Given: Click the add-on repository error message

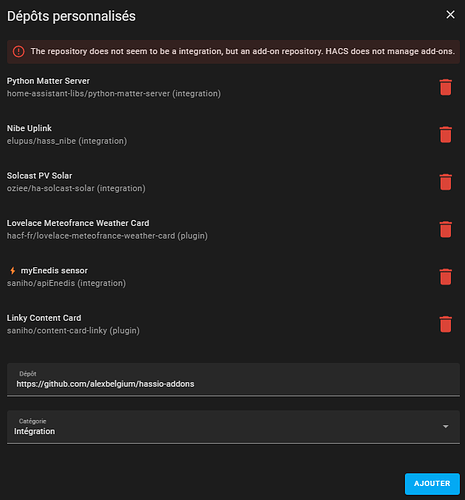Looking at the screenshot, I should click(x=243, y=51).
